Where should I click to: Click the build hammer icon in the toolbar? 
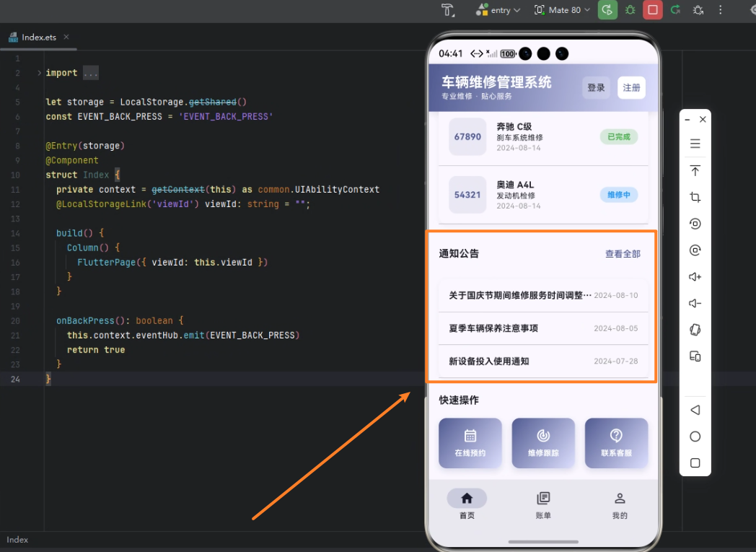pos(448,10)
